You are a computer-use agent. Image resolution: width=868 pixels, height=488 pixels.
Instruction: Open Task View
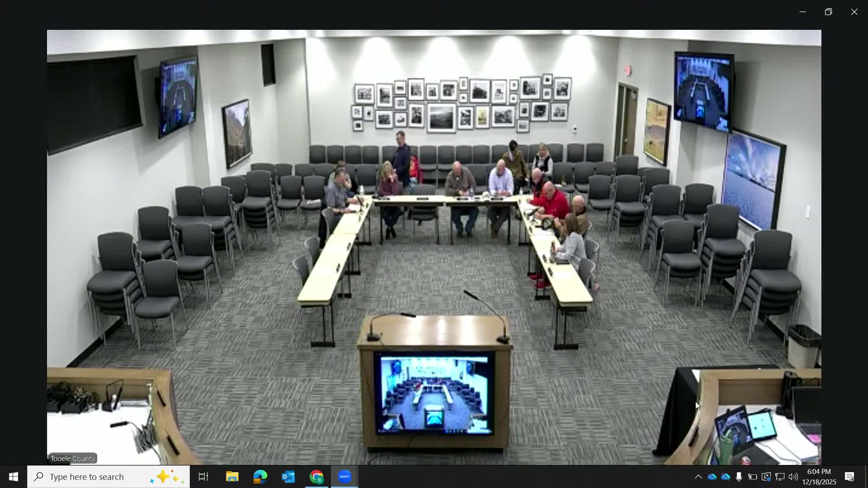[203, 476]
